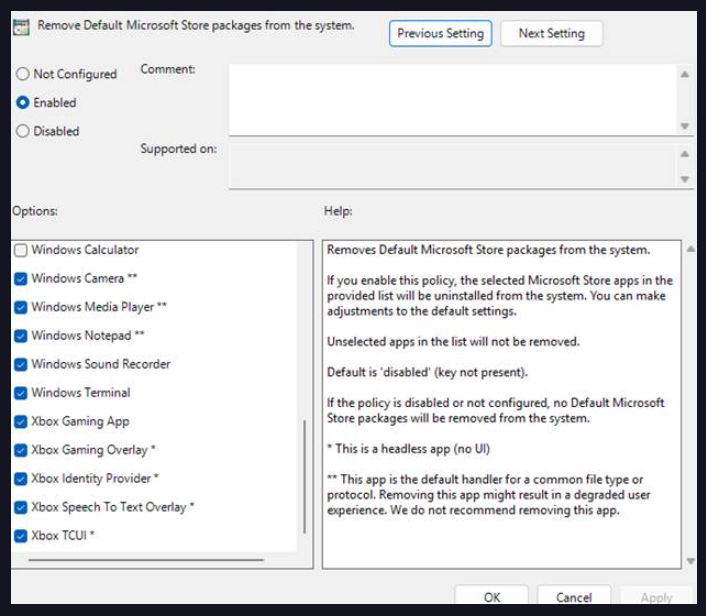Click the Options list horizontal scrollbar

tap(146, 560)
